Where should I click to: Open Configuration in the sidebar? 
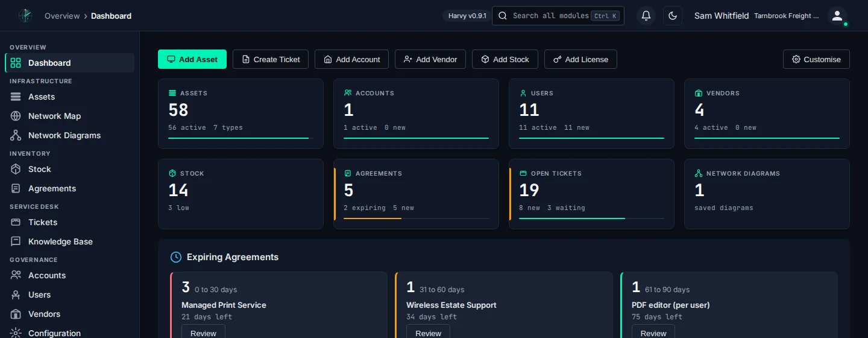click(x=69, y=333)
